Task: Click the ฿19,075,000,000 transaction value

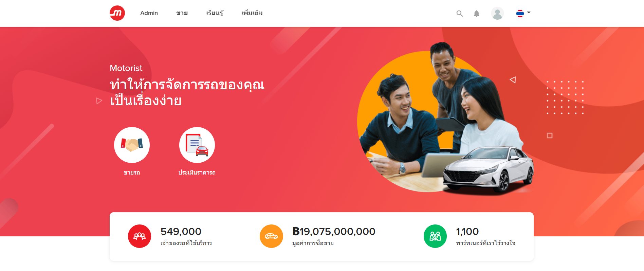Action: [334, 232]
